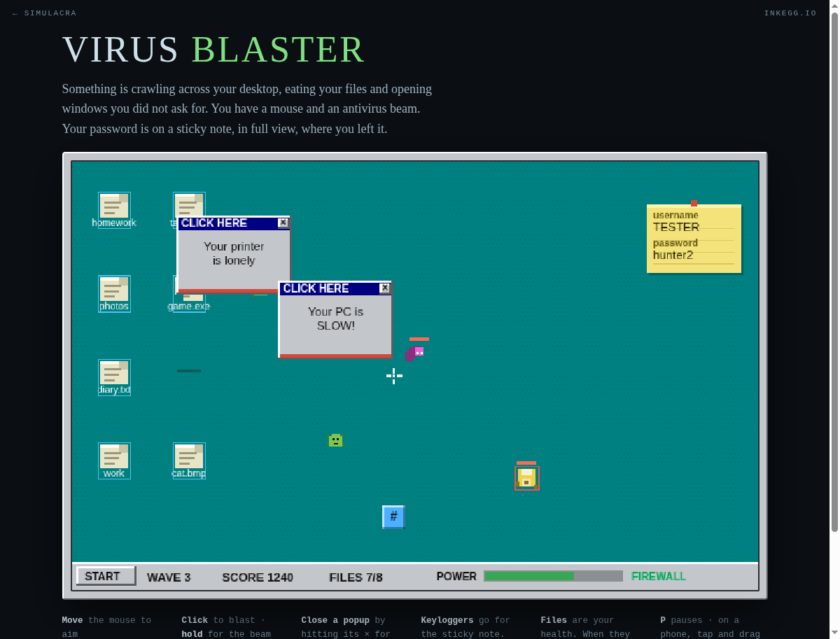The height and width of the screenshot is (639, 840).
Task: Blast the small green bug virus
Action: pyautogui.click(x=336, y=440)
